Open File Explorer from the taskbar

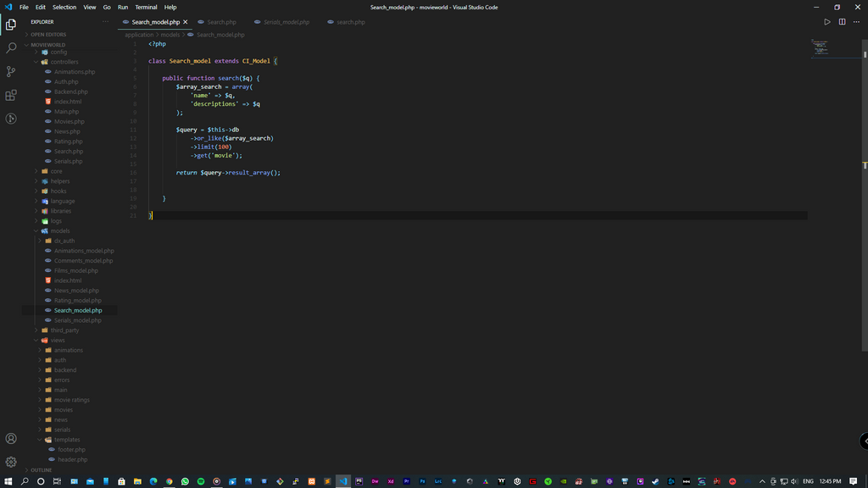pyautogui.click(x=137, y=481)
